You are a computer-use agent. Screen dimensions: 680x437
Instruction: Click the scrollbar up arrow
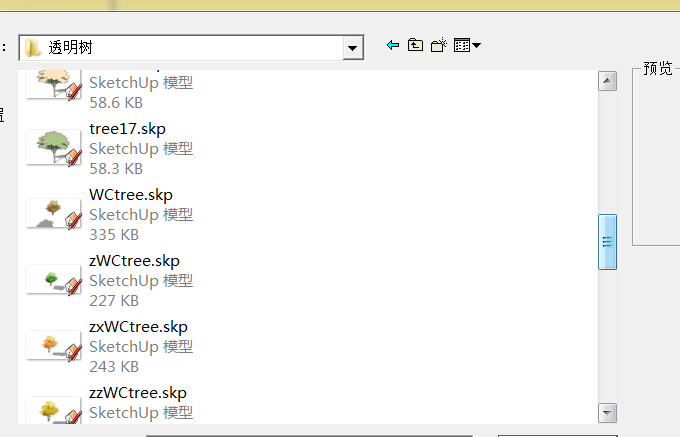pos(607,81)
